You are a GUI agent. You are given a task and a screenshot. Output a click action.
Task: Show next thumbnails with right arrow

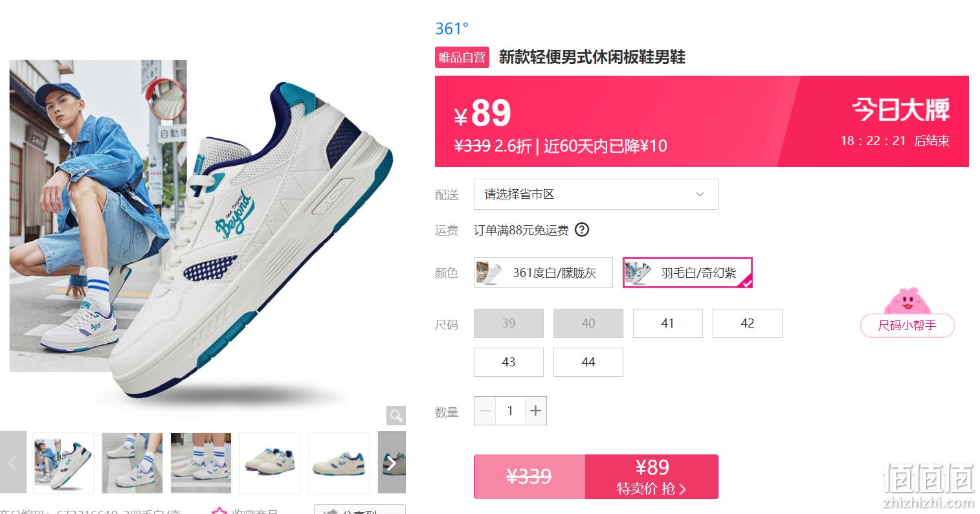392,463
